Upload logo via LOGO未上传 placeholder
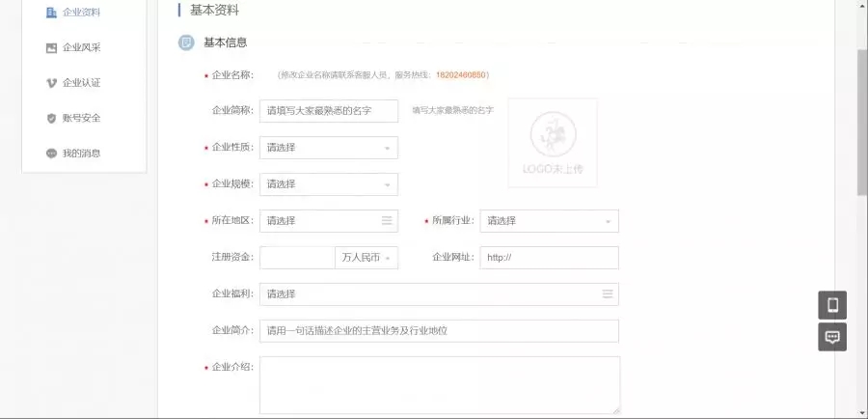This screenshot has width=868, height=419. [x=553, y=142]
